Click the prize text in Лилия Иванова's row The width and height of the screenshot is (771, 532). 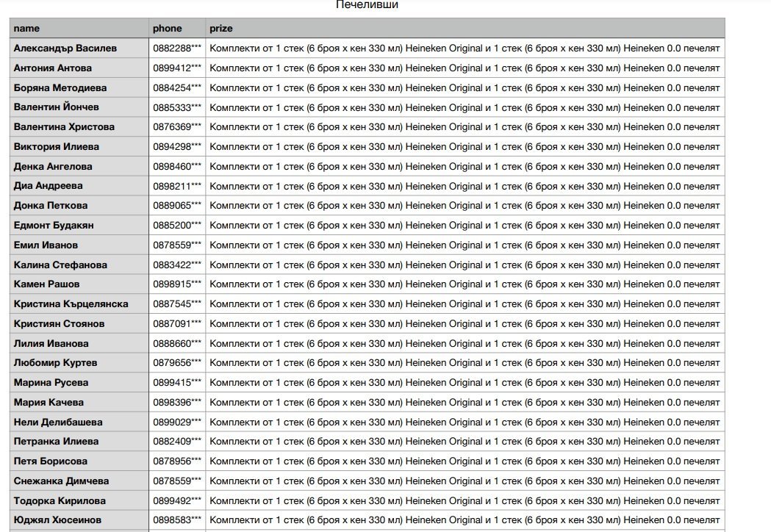tap(465, 344)
